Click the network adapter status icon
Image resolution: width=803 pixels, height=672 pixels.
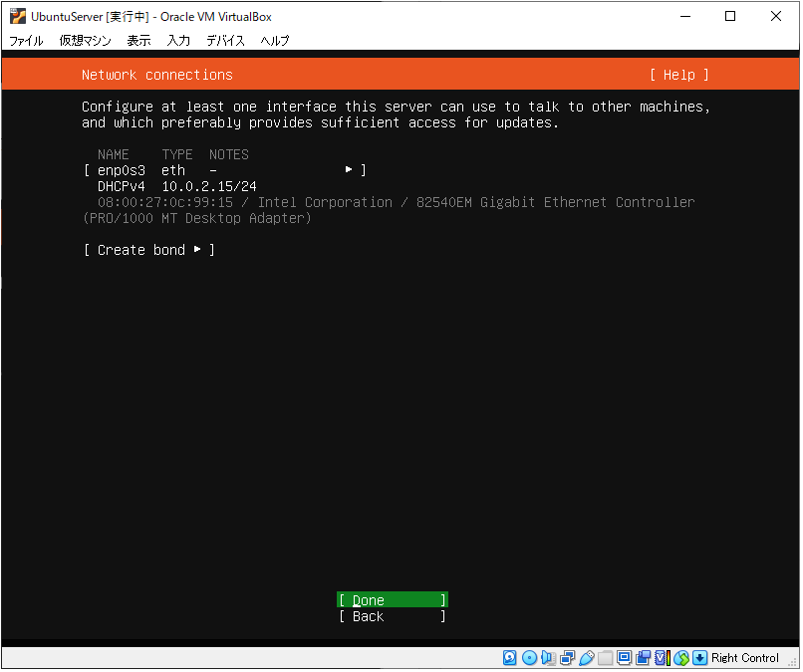pos(567,658)
